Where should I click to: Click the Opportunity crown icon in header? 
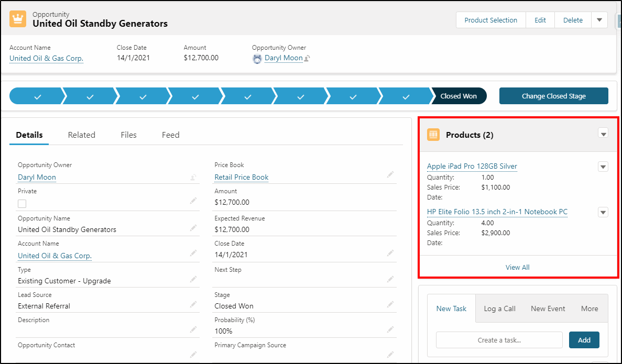point(17,18)
